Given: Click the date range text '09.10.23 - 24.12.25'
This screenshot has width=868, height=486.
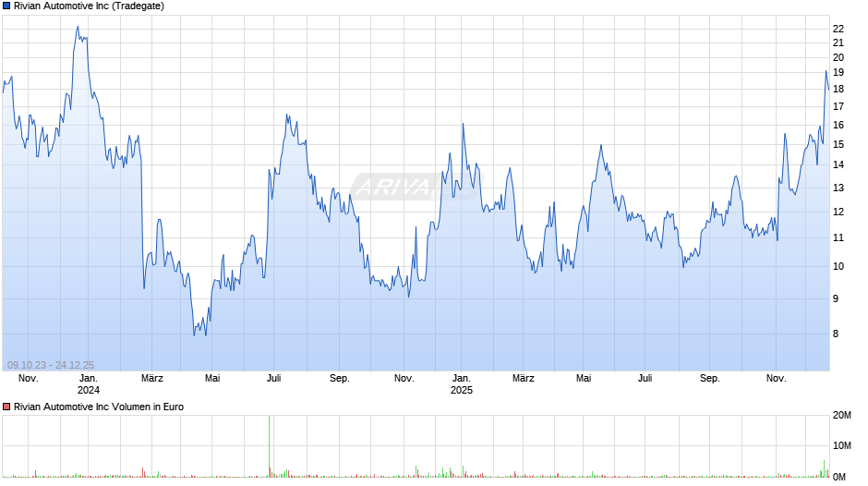Looking at the screenshot, I should tap(51, 365).
